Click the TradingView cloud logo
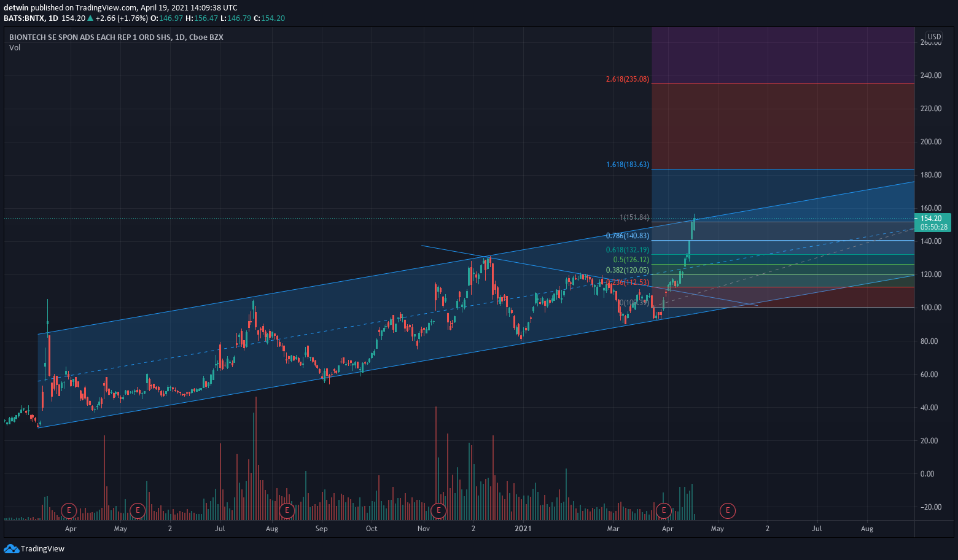958x560 pixels. [11, 548]
